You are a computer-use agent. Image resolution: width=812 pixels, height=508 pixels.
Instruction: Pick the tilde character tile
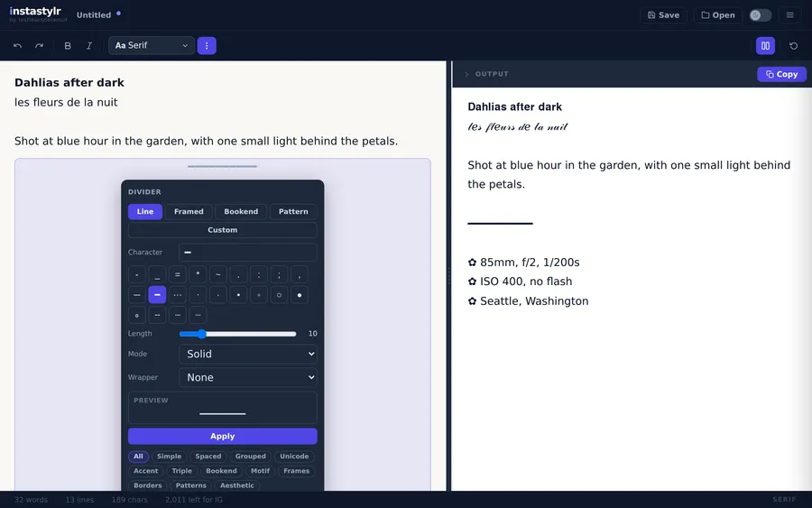(218, 274)
